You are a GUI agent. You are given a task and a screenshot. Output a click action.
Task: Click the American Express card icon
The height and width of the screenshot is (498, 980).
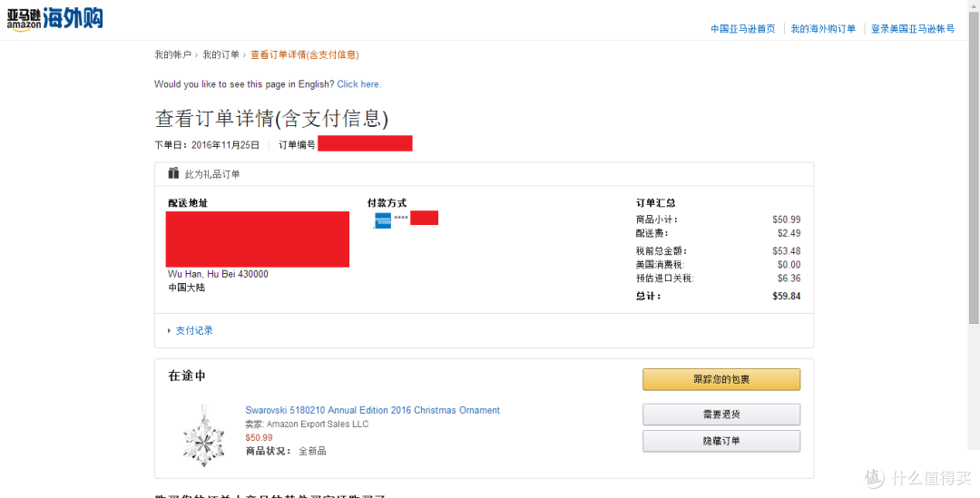[x=382, y=220]
